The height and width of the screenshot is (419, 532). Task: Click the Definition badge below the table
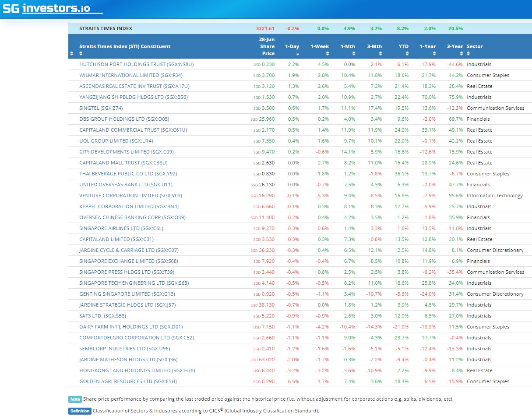[x=80, y=411]
